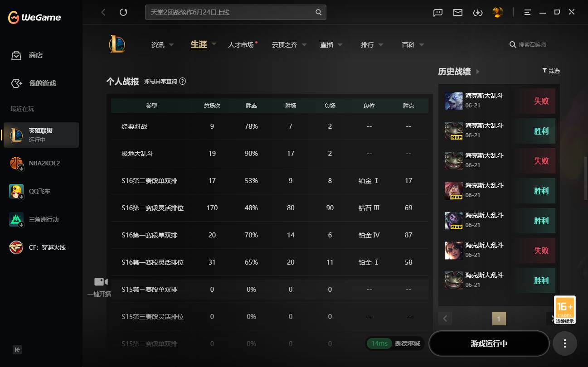Click the refresh icon
This screenshot has height=367, width=588.
coord(123,12)
